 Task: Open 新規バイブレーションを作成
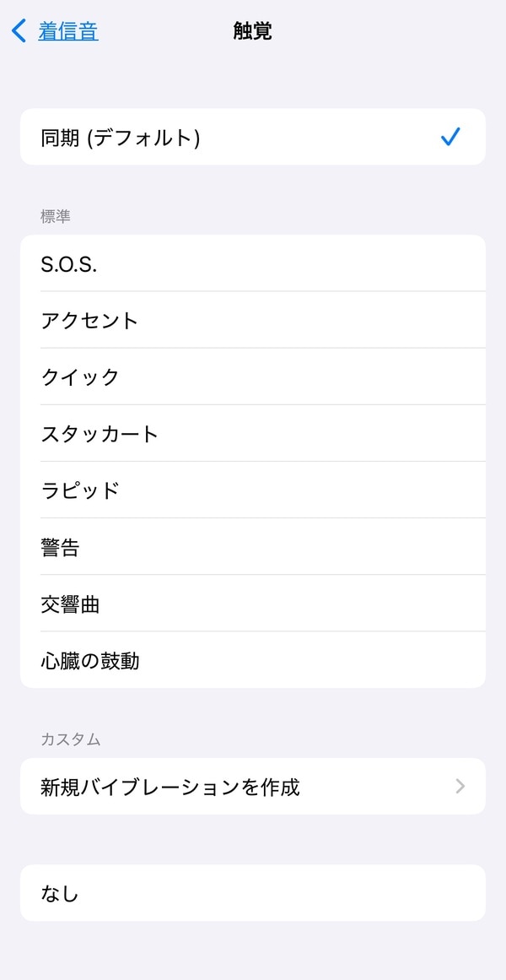pyautogui.click(x=170, y=787)
